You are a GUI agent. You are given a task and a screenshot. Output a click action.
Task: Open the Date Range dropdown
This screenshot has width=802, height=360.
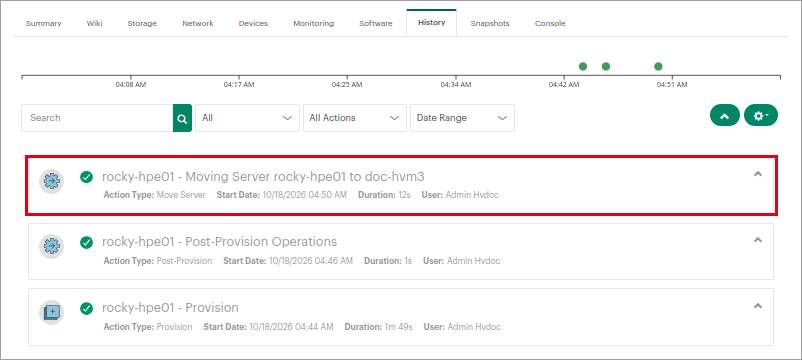click(462, 118)
